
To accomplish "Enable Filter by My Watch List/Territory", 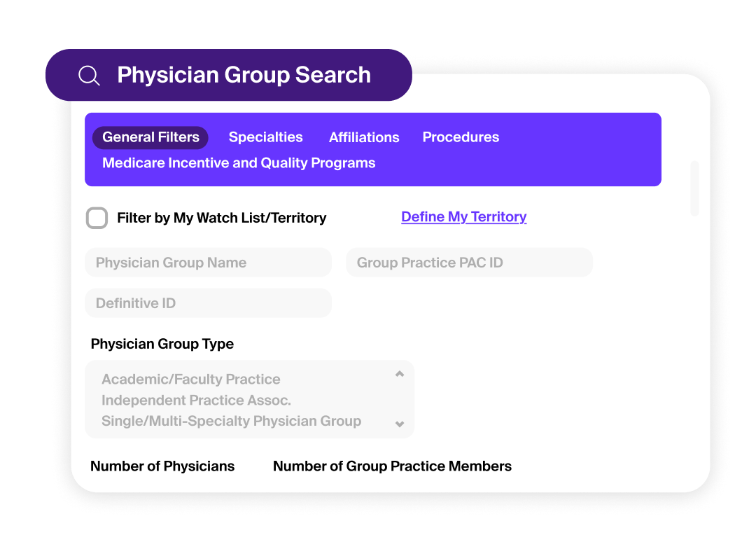I will (x=97, y=218).
